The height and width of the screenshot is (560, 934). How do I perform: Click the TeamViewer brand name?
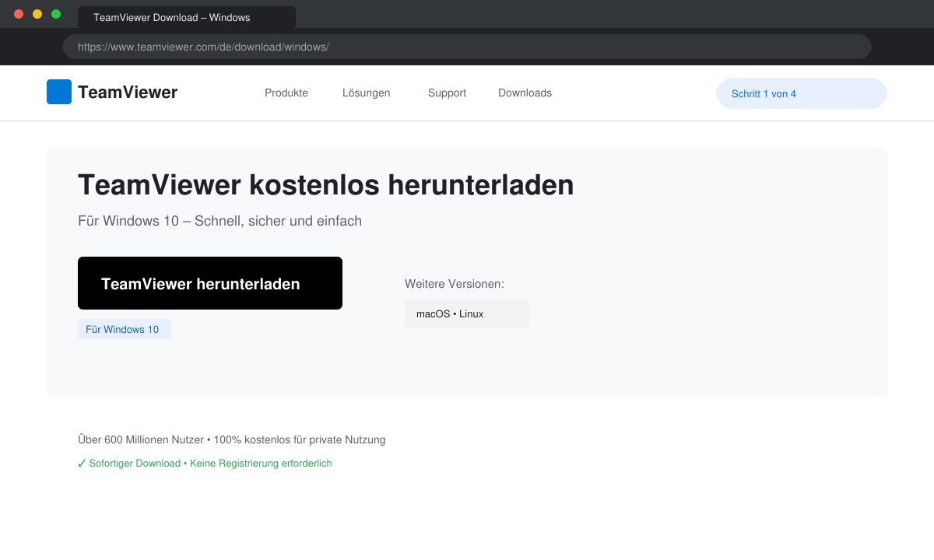coord(128,93)
